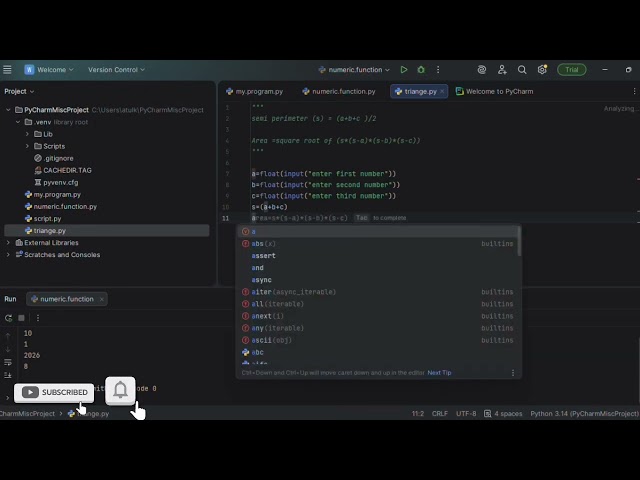Switch to the numeric.function.py editor tab
The image size is (640, 480).
pyautogui.click(x=339, y=91)
